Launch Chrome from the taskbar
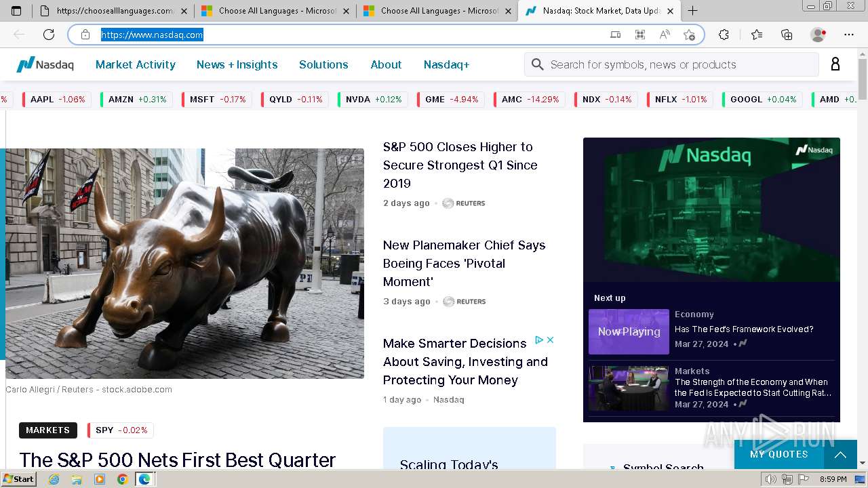The width and height of the screenshot is (868, 488). (122, 479)
